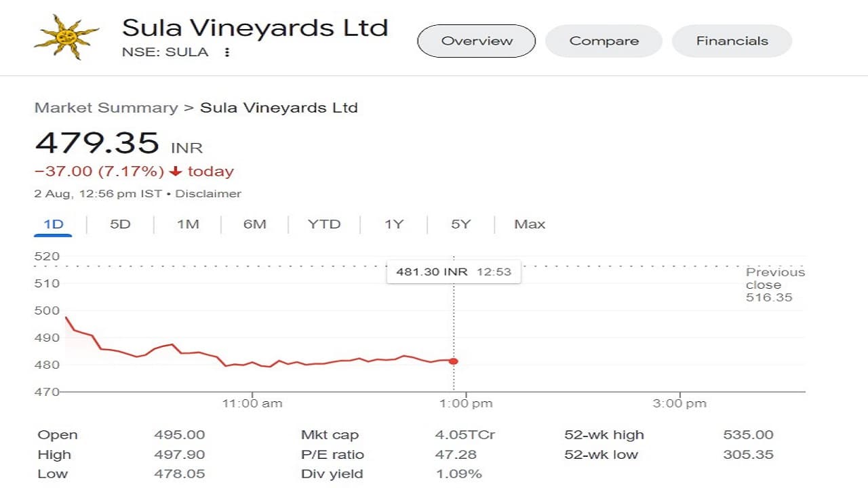Open the three-dot menu beside NSE: SULA
This screenshot has height=488, width=868.
click(x=227, y=52)
